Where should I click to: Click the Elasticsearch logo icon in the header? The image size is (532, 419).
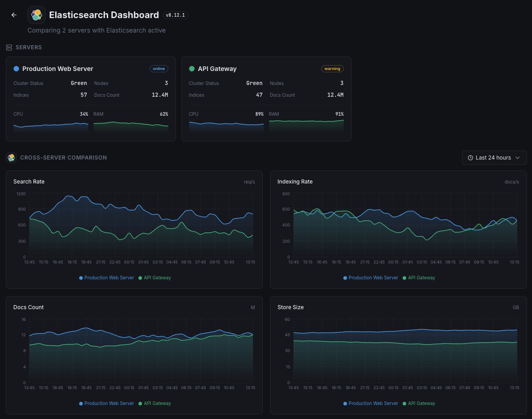(x=36, y=14)
